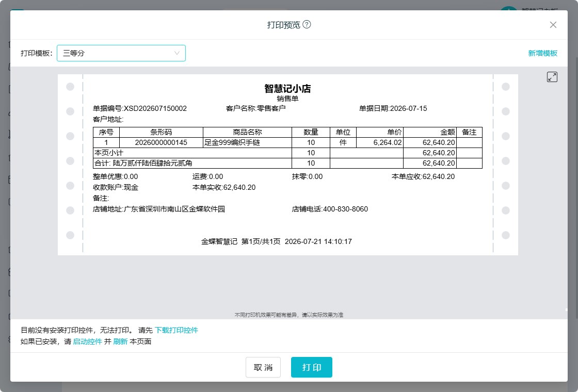
Task: Click the 数量 column header
Action: [311, 132]
